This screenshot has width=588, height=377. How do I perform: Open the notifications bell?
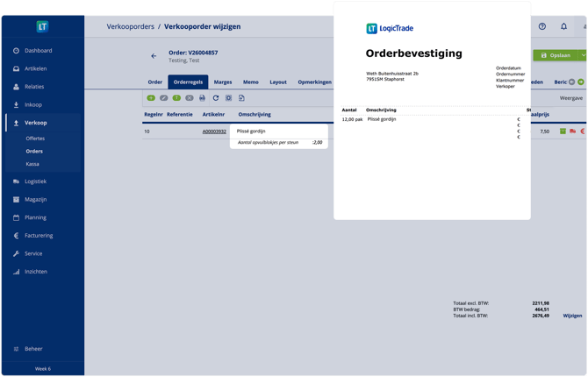point(563,26)
